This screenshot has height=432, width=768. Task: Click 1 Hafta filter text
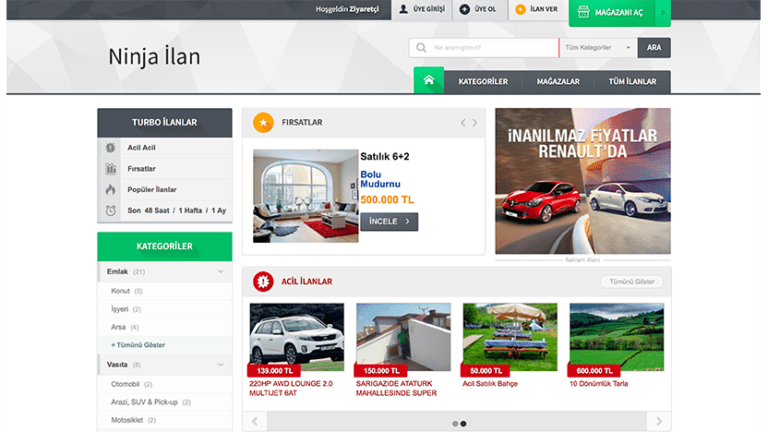[x=190, y=211]
